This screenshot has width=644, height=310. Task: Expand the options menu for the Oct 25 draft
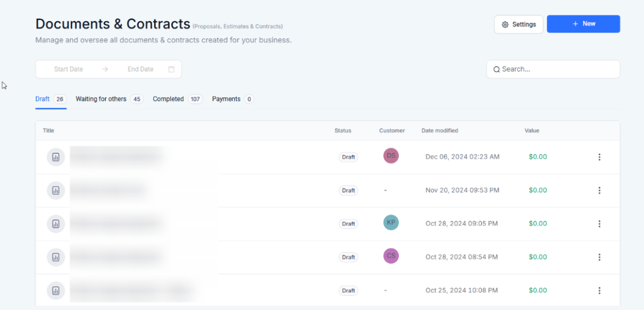pos(599,291)
